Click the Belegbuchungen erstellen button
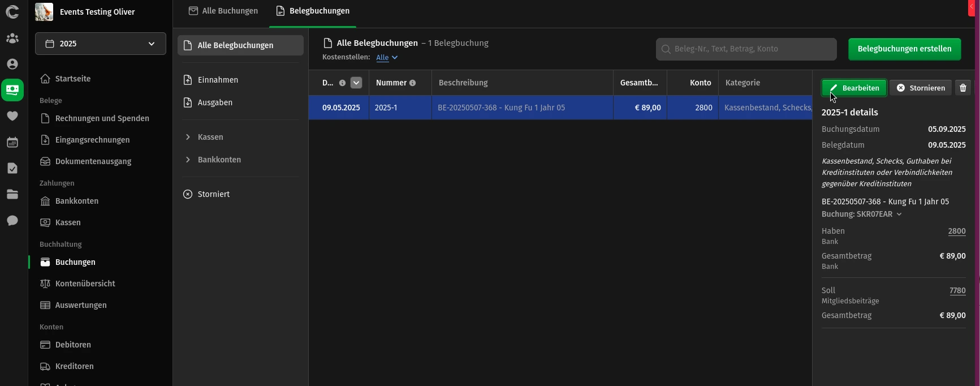The image size is (980, 386). [x=904, y=49]
